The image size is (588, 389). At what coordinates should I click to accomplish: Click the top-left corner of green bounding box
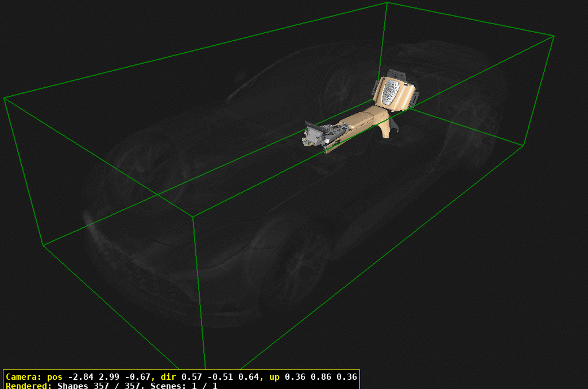(5, 98)
